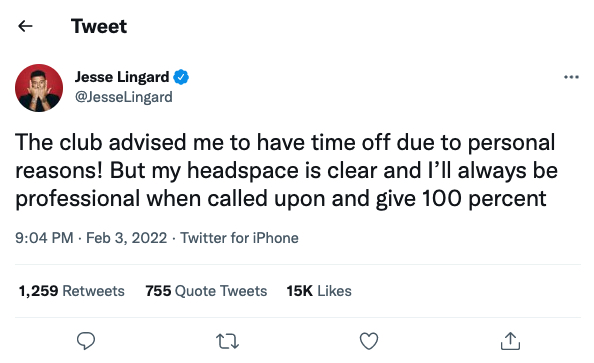Image resolution: width=594 pixels, height=363 pixels.
Task: Open Jesse Lingard's profile picture
Action: point(39,88)
